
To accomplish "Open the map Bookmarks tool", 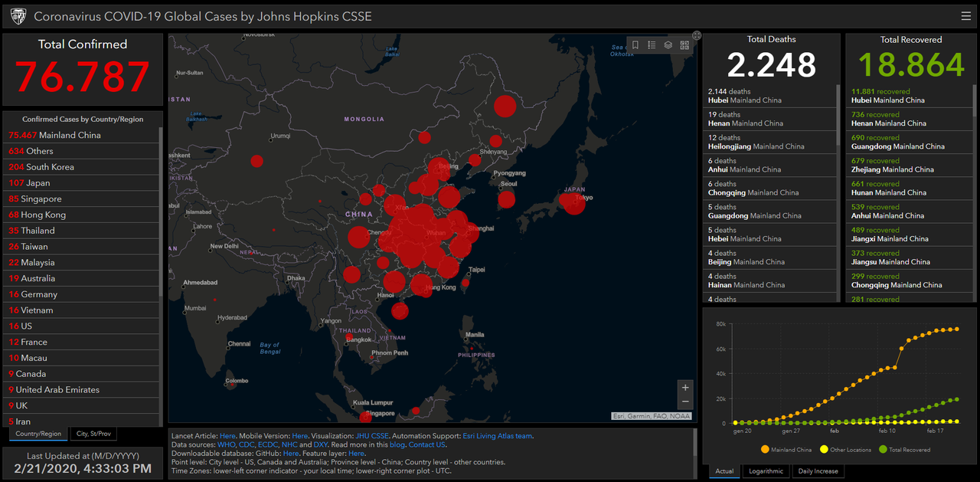I will (x=635, y=45).
